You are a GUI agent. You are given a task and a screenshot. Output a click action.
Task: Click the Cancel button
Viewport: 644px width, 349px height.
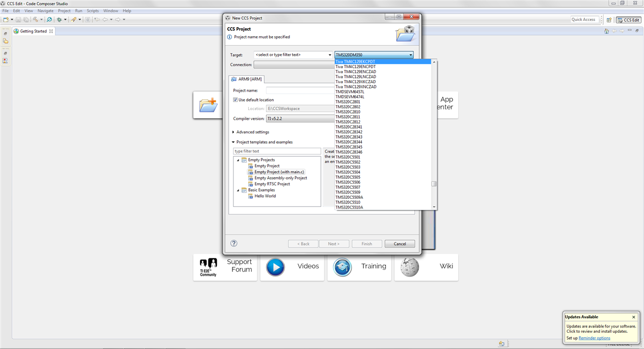(x=399, y=244)
